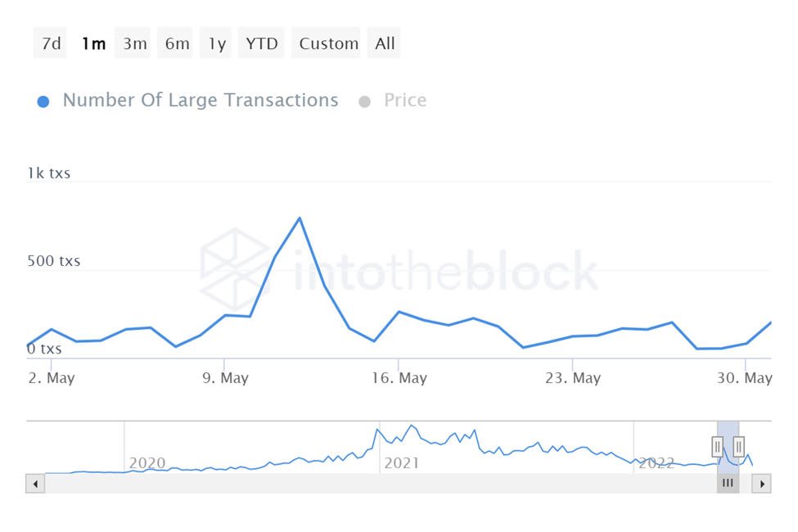Toggle Number Of Large Transactions series
Viewport: 798px width, 532px height.
pyautogui.click(x=200, y=101)
